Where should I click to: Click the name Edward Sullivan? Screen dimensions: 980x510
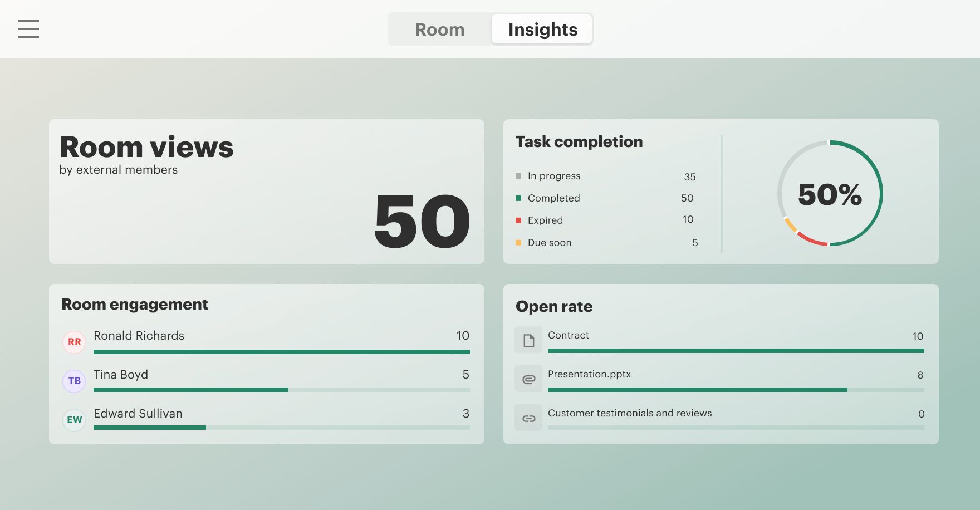(138, 414)
